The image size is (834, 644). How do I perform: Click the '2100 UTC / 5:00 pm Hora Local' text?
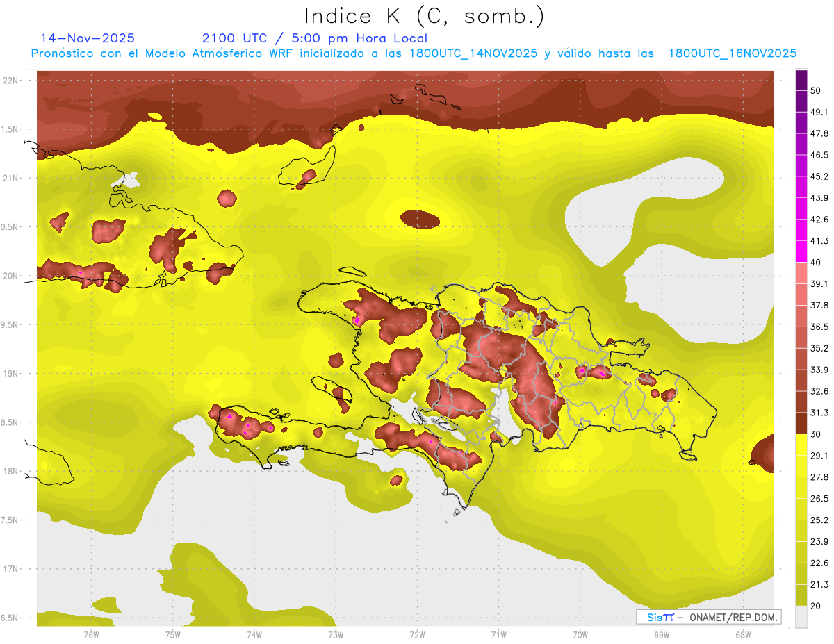click(315, 38)
